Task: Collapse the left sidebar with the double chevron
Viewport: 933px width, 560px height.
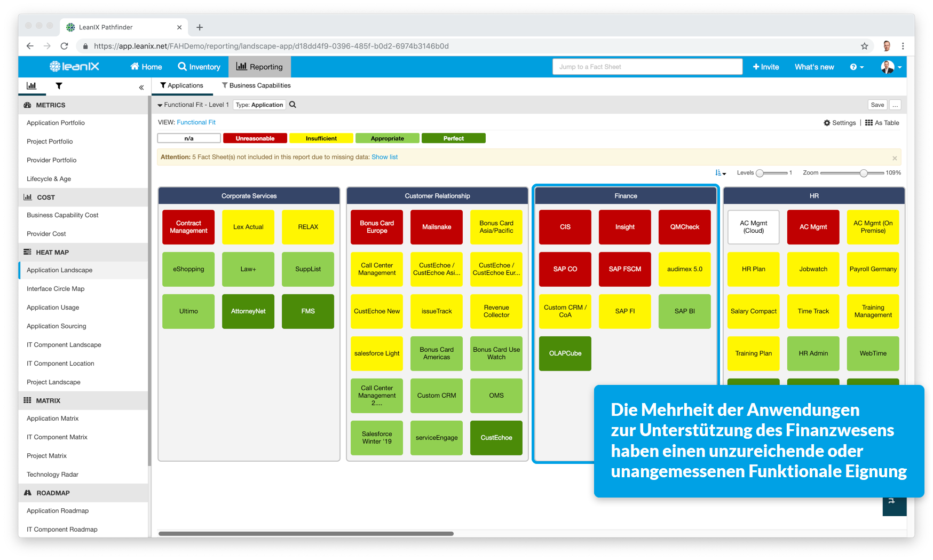Action: (x=141, y=87)
